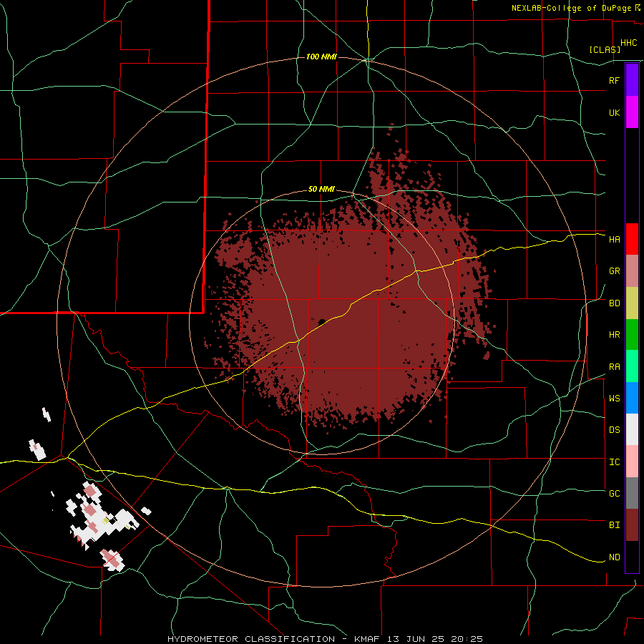Click the RF legend label
The width and height of the screenshot is (644, 644).
(x=614, y=80)
